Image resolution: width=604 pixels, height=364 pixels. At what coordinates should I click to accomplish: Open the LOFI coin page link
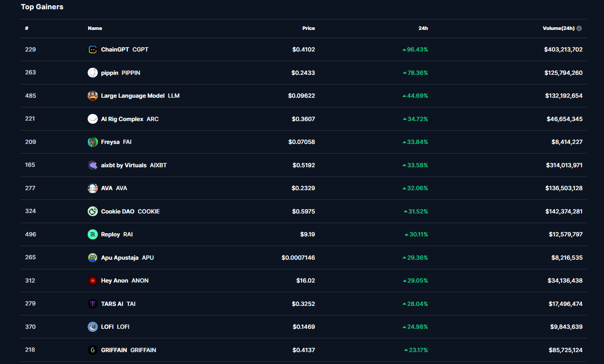(115, 327)
